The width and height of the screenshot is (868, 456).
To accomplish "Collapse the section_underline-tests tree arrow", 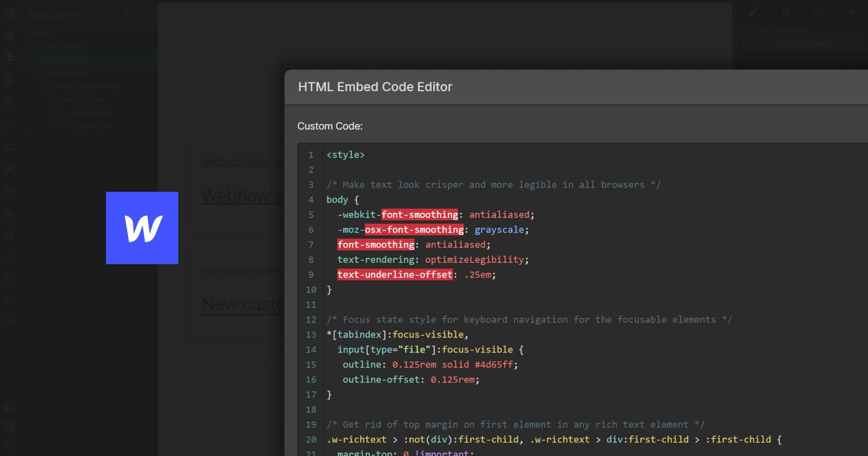I will pyautogui.click(x=44, y=86).
